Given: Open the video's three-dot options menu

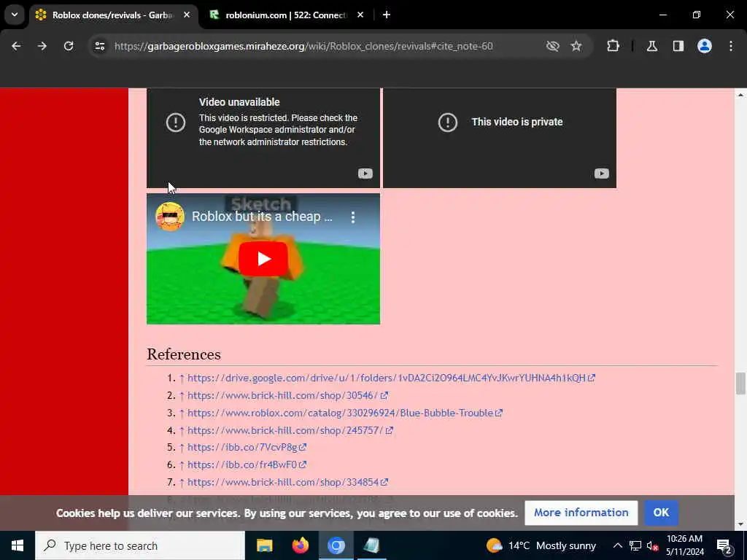Looking at the screenshot, I should point(353,217).
